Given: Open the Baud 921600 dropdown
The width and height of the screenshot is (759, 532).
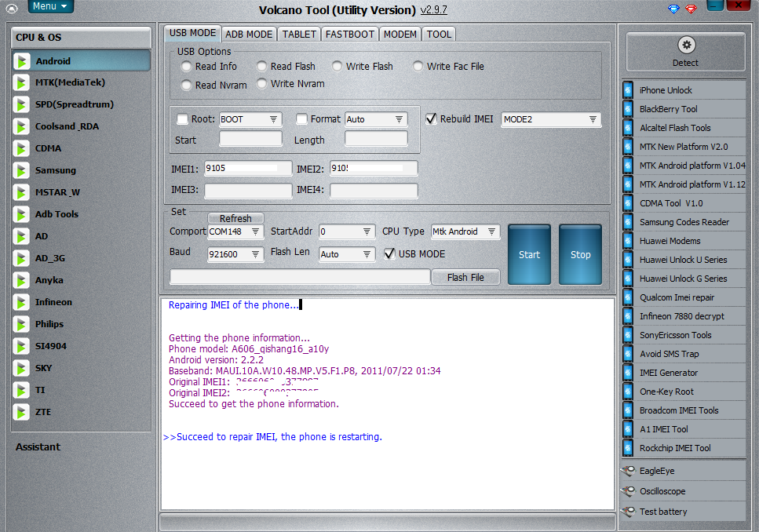Looking at the screenshot, I should point(235,255).
